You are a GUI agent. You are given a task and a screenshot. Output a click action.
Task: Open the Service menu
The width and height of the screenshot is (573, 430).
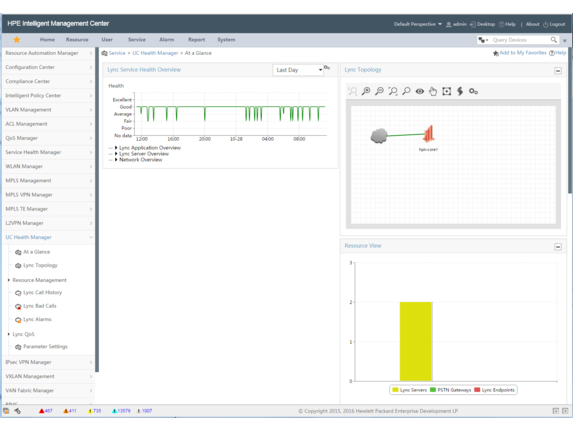point(137,39)
